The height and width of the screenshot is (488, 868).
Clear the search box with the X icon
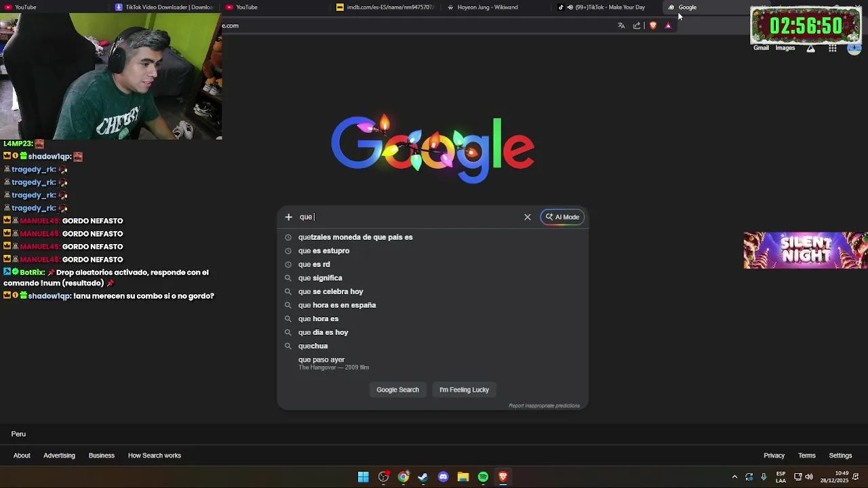(528, 217)
